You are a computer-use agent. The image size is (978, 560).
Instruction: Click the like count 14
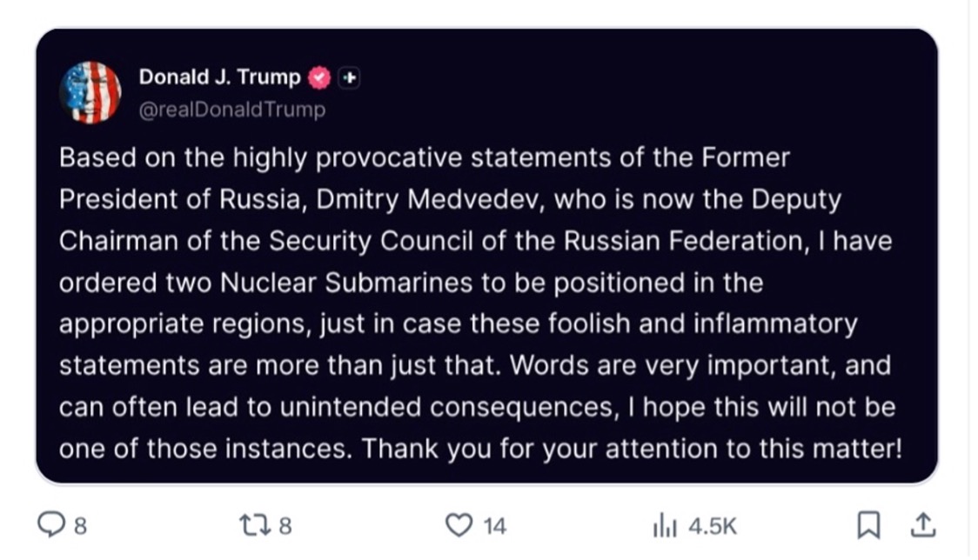[x=494, y=525]
